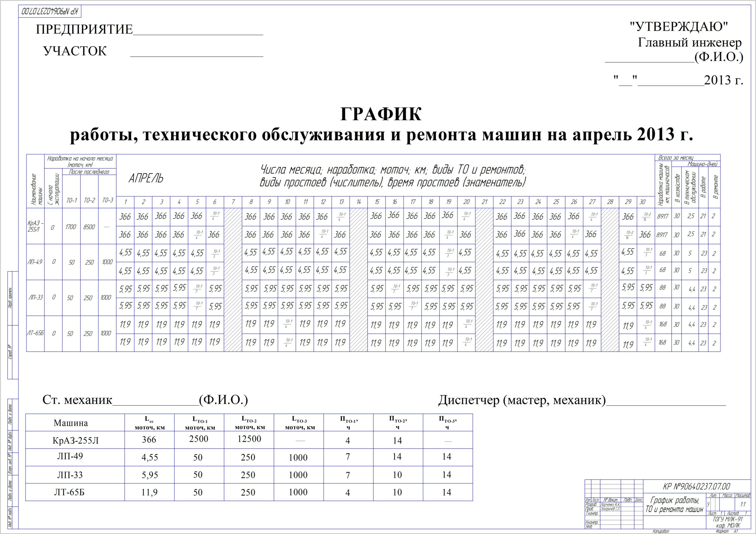Click scale value "1:1"
This screenshot has width=756, height=534.
[743, 504]
